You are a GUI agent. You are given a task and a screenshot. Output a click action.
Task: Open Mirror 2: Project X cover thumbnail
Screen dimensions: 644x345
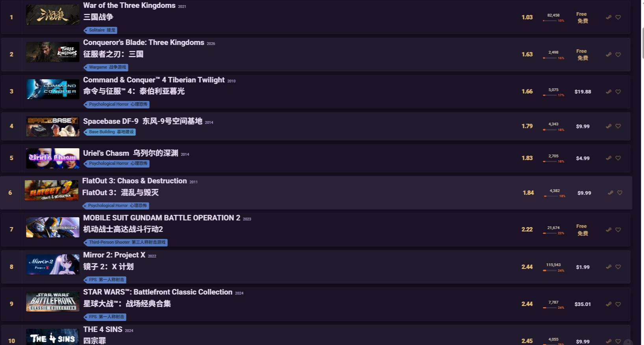pos(53,264)
